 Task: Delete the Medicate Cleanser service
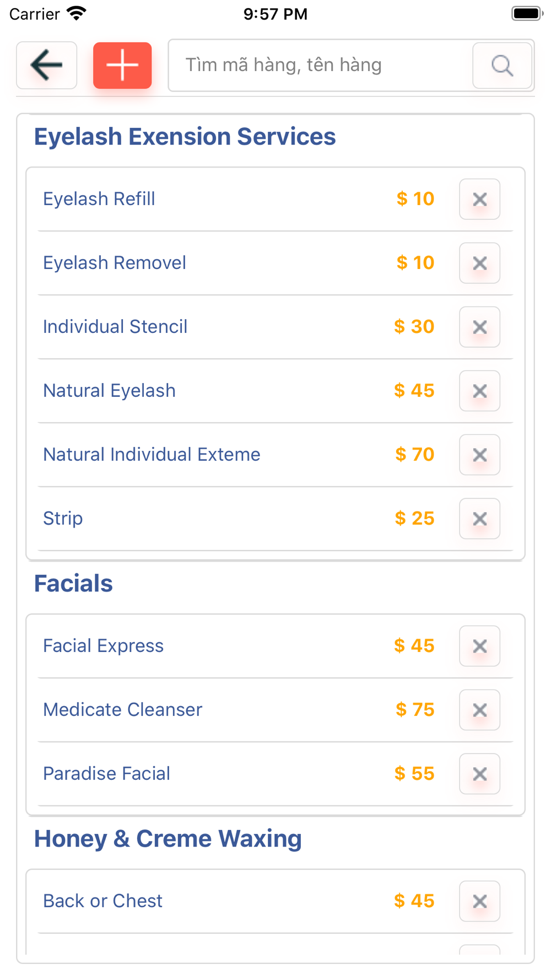479,710
